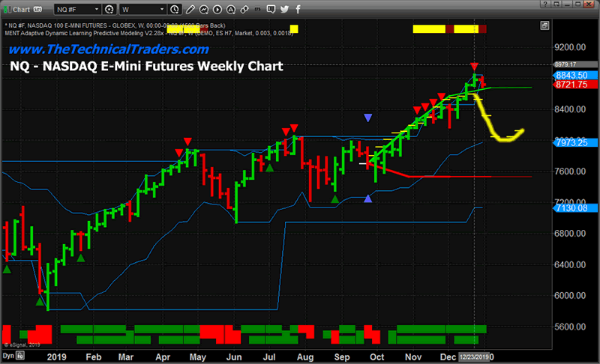
Task: Click the diagonal link-shaped icon in the toolbar
Action: 244,9
